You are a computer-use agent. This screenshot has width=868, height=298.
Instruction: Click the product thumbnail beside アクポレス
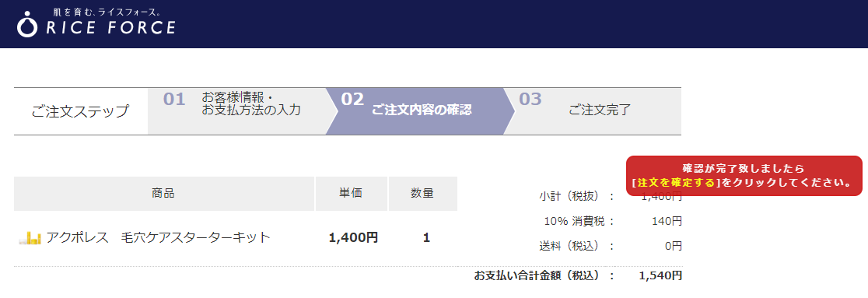(x=30, y=239)
